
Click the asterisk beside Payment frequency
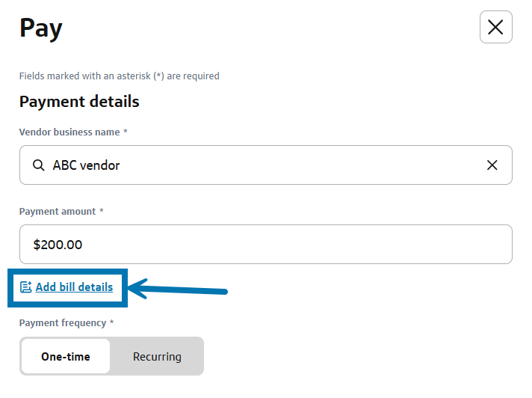(112, 323)
